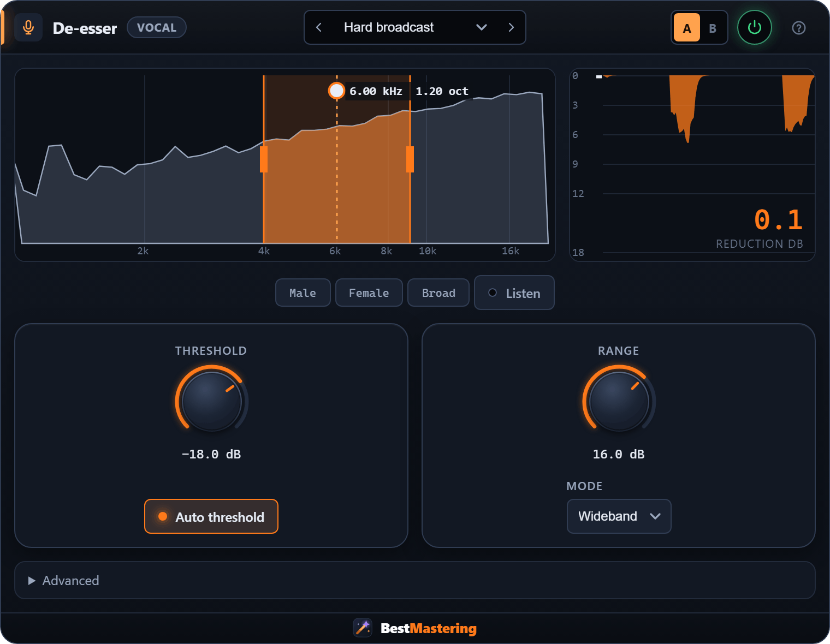
Task: Open the Wideband mode dropdown
Action: 619,516
